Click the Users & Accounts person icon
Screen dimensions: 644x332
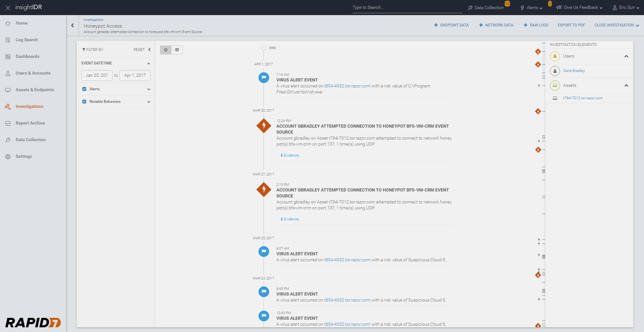click(8, 73)
